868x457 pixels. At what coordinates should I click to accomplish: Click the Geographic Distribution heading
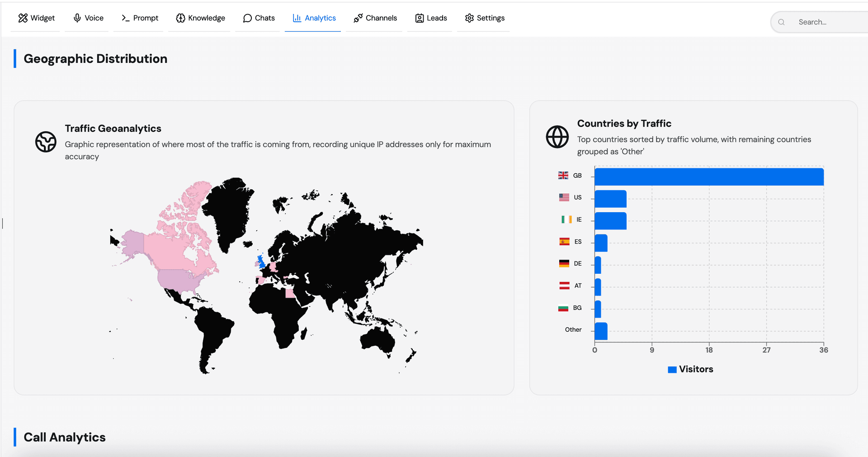click(x=96, y=58)
